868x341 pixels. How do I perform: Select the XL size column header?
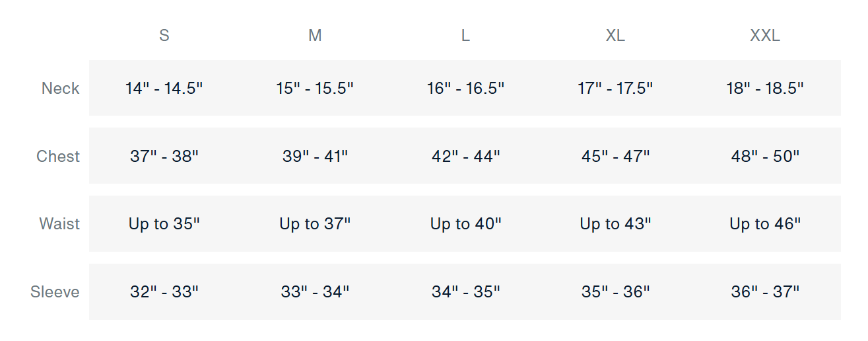point(615,36)
